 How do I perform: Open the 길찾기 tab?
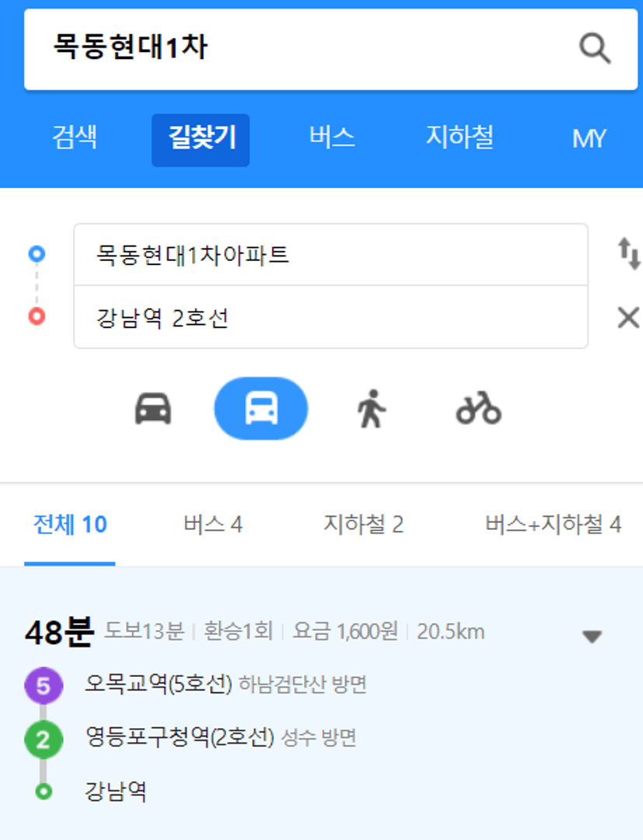(x=201, y=140)
